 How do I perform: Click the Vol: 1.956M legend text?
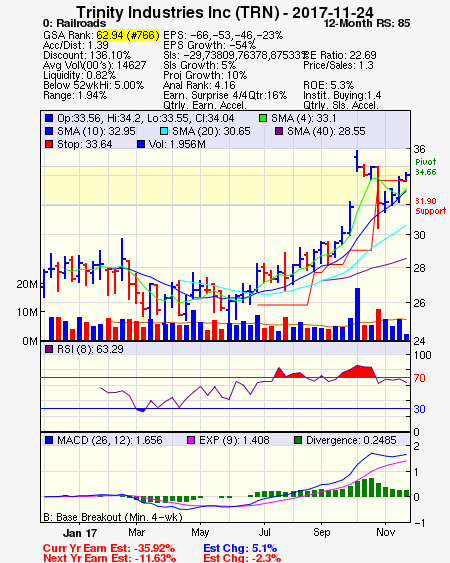point(177,144)
